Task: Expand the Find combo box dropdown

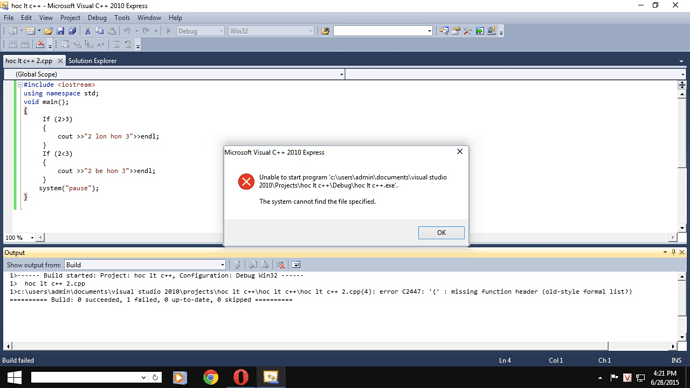Action: 429,31
